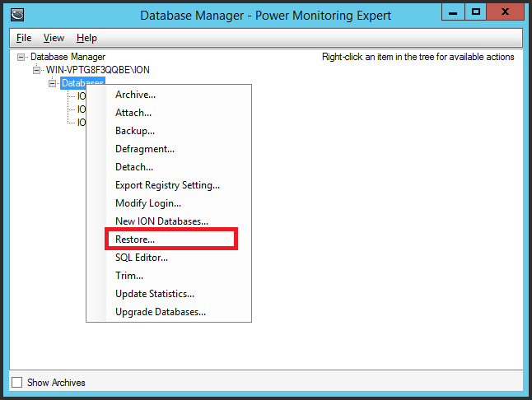Screen dimensions: 532x400
Task: Open the View menu
Action: (x=54, y=38)
